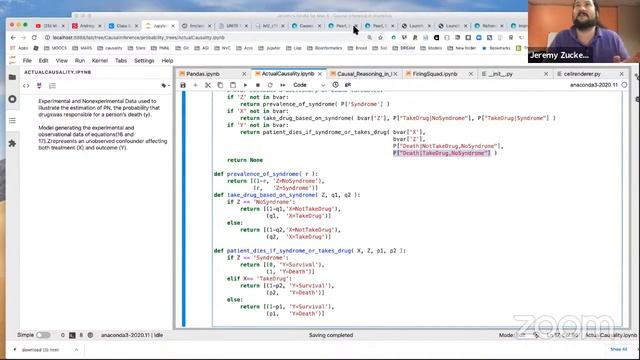Open the Tabs menu
The width and height of the screenshot is (640, 360).
(x=121, y=61)
